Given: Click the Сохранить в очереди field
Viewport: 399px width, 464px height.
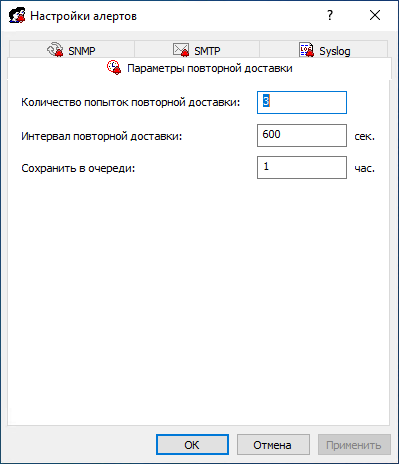Looking at the screenshot, I should (x=302, y=167).
